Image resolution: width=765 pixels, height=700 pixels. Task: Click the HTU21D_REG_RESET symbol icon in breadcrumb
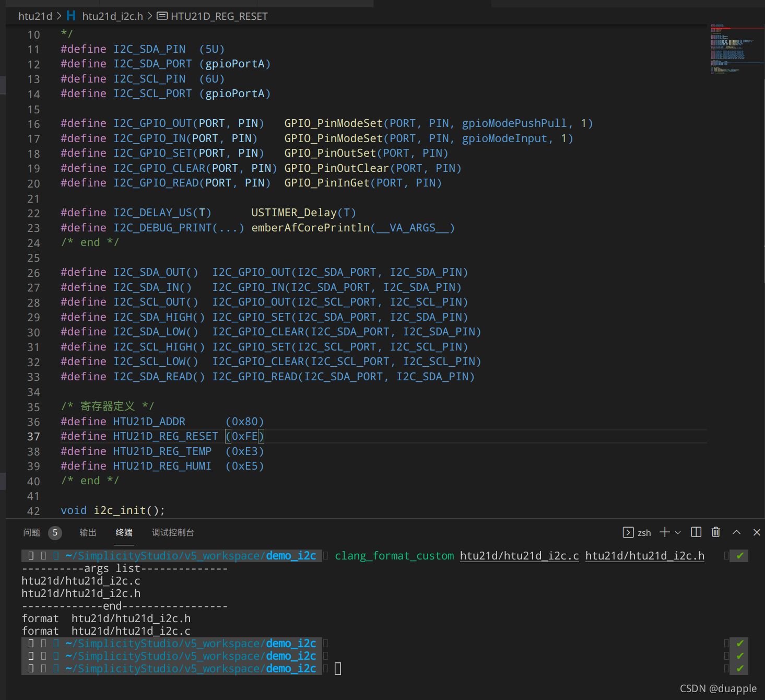click(x=162, y=16)
